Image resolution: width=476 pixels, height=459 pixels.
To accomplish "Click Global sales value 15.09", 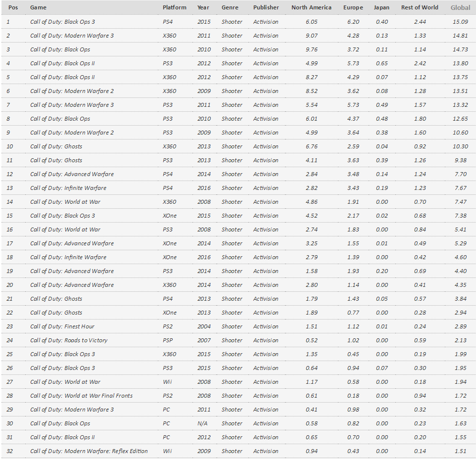I will tap(460, 22).
